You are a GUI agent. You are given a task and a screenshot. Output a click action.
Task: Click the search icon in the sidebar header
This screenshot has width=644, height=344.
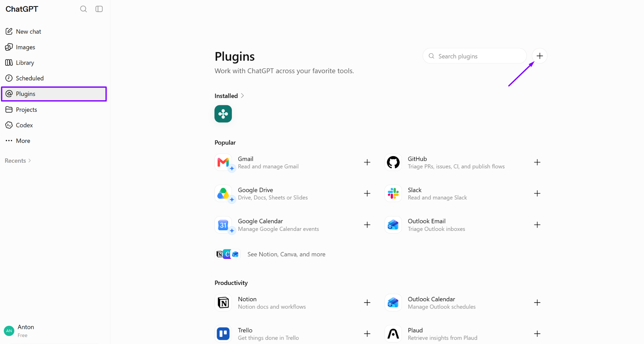83,9
